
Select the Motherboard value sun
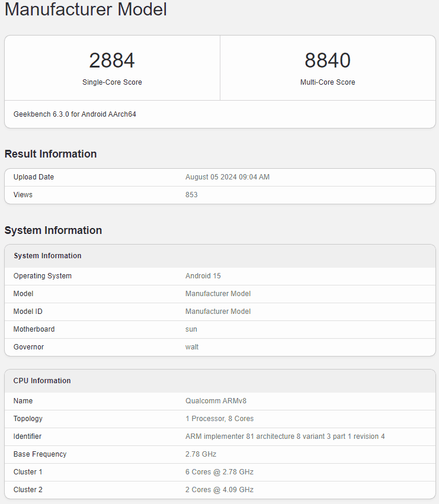(x=191, y=329)
